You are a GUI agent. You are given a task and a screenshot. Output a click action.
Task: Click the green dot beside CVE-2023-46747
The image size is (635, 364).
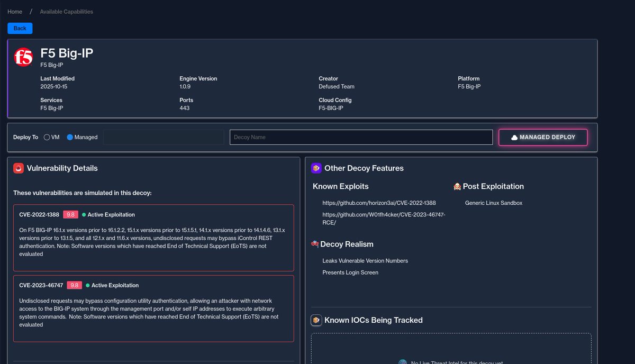(87, 285)
